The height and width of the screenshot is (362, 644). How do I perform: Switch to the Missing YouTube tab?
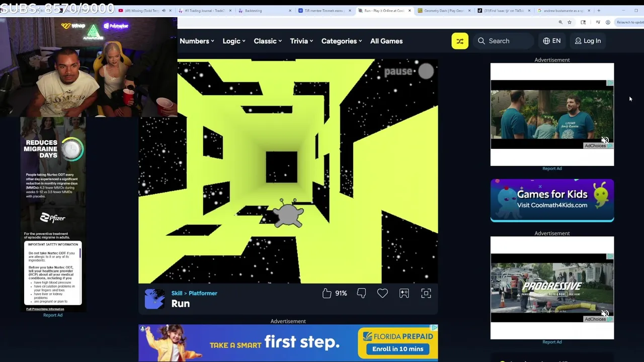tap(144, 11)
